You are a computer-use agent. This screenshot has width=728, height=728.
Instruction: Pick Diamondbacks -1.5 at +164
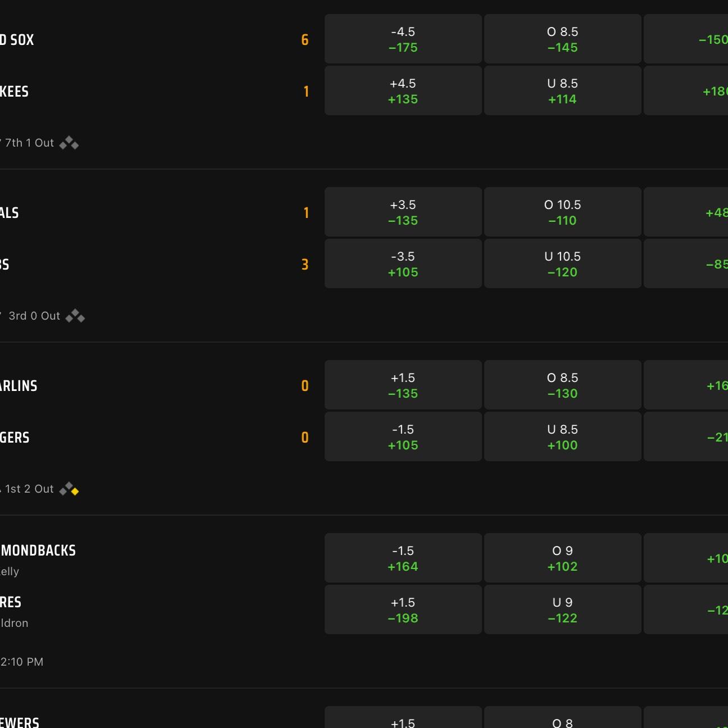click(x=403, y=558)
